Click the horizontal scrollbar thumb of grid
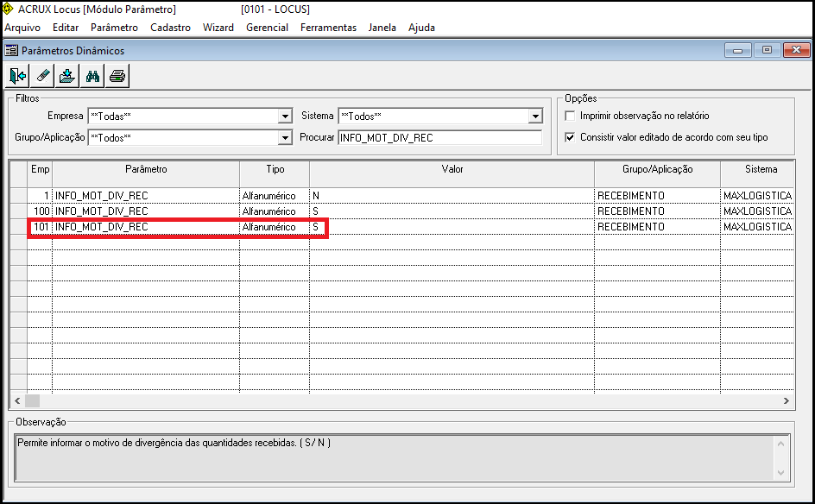Image resolution: width=815 pixels, height=504 pixels. [32, 400]
